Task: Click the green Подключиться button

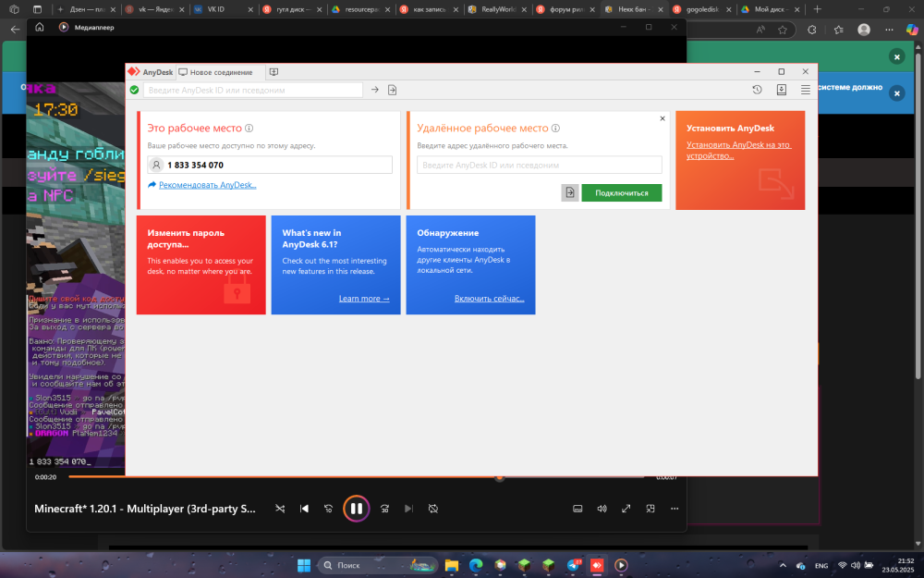Action: click(622, 193)
